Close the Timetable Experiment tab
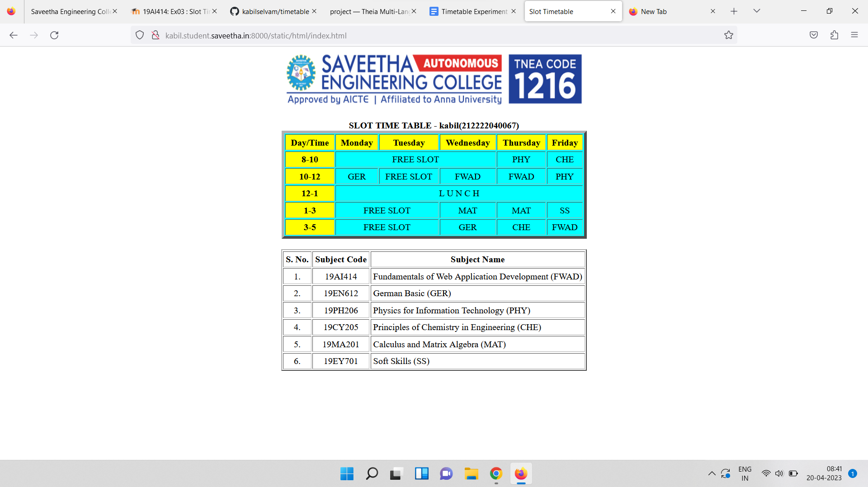Screen dimensions: 868x487 [x=513, y=11]
